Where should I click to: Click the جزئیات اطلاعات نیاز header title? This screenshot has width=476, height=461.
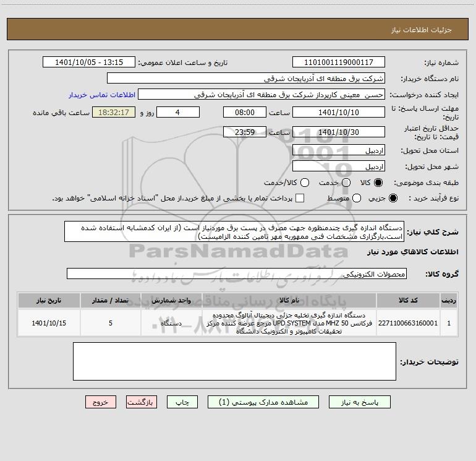pyautogui.click(x=421, y=30)
